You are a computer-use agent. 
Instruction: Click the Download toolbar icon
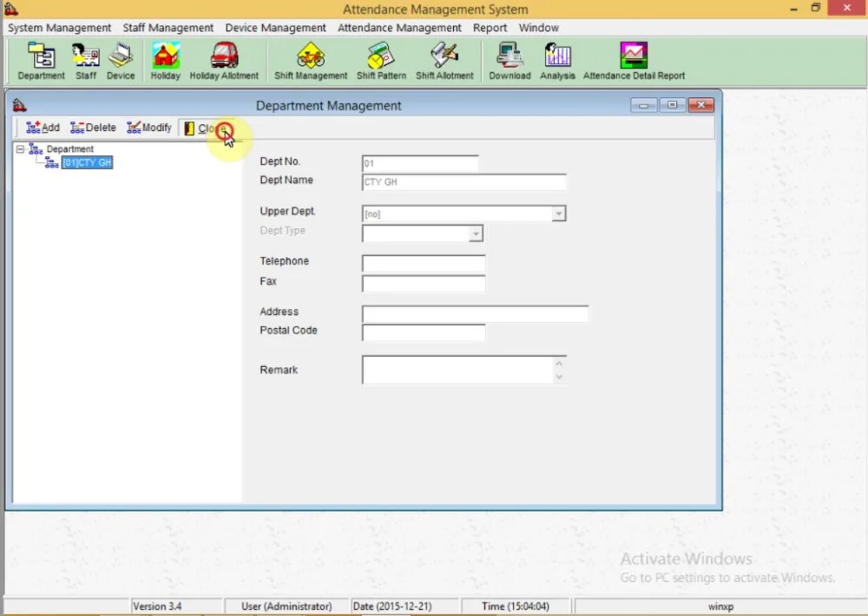pyautogui.click(x=510, y=61)
